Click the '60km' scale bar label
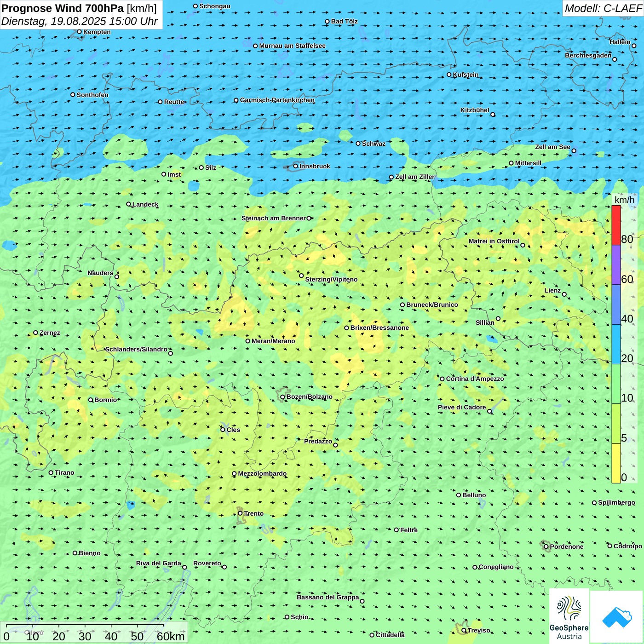The width and height of the screenshot is (644, 644). [171, 636]
